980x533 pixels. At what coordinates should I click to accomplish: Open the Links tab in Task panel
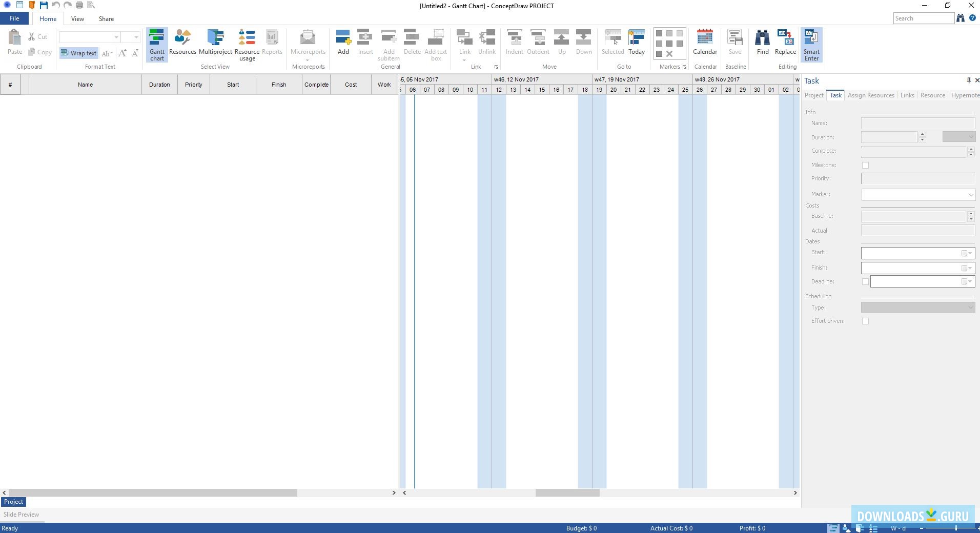click(x=907, y=95)
